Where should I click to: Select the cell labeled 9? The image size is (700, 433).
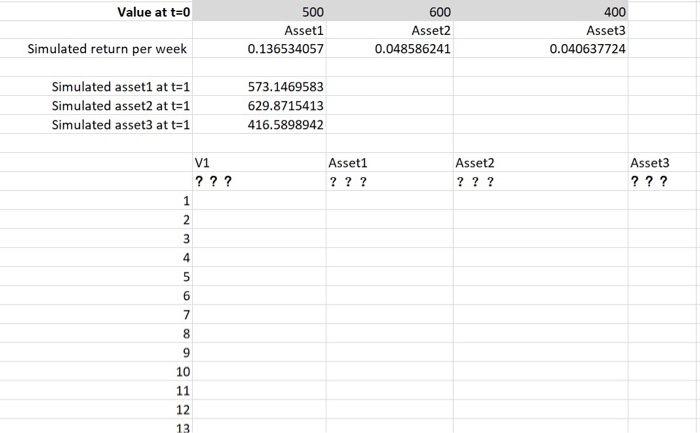click(96, 352)
